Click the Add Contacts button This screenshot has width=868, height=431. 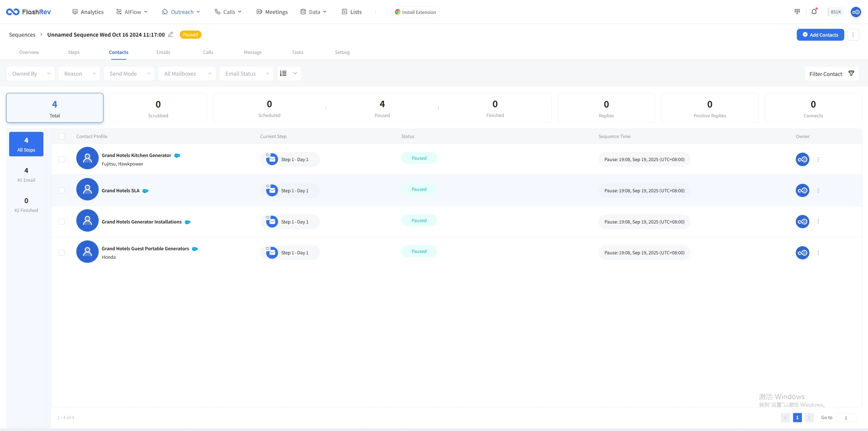point(820,35)
